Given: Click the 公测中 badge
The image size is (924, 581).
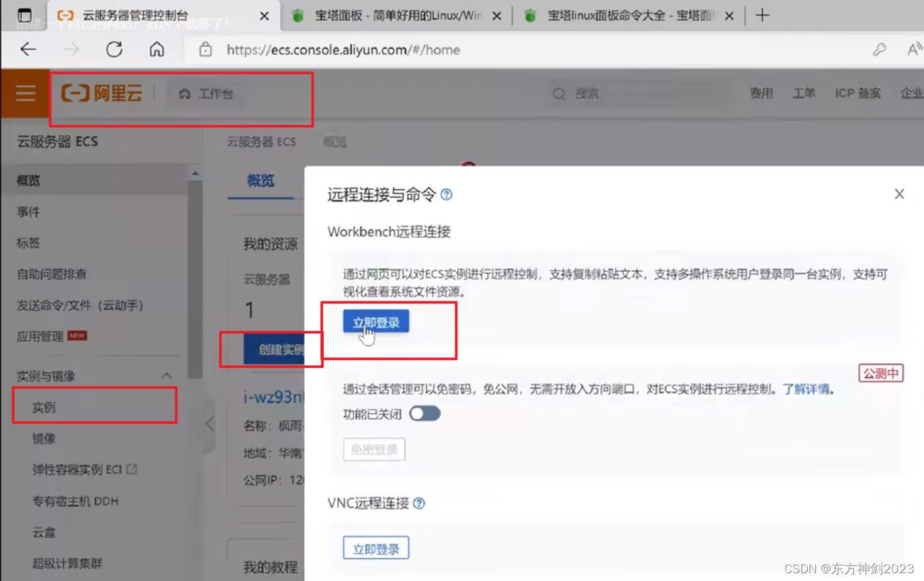Looking at the screenshot, I should (x=881, y=373).
